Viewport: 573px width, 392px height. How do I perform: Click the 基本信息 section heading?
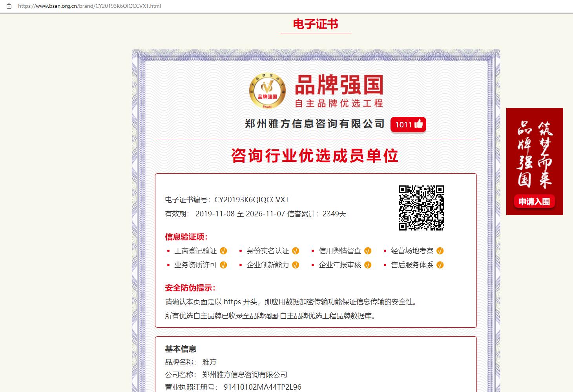(x=181, y=349)
